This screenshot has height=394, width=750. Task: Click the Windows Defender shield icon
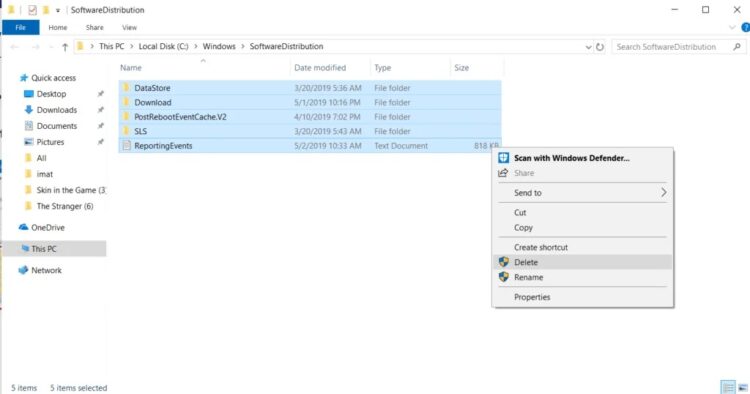point(503,158)
